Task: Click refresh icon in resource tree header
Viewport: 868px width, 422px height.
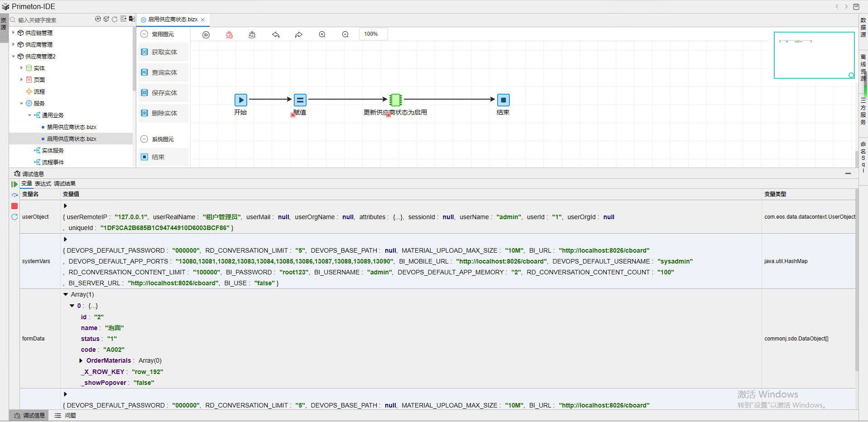Action: pos(115,19)
